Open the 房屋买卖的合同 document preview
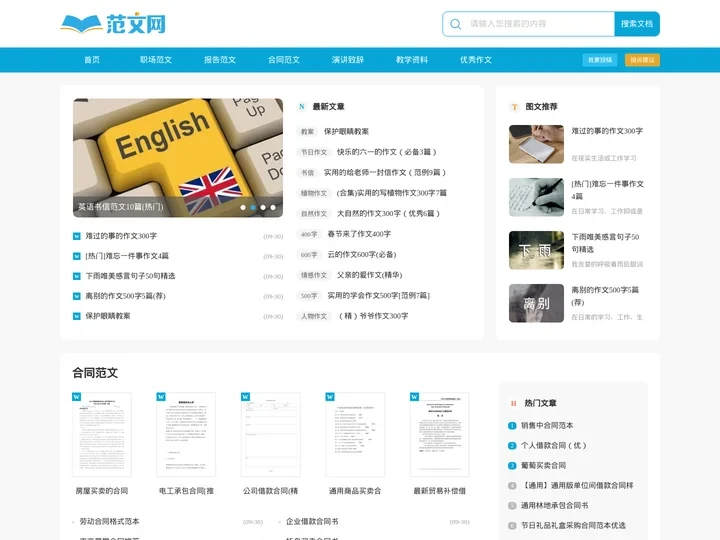720x540 pixels. tap(102, 434)
